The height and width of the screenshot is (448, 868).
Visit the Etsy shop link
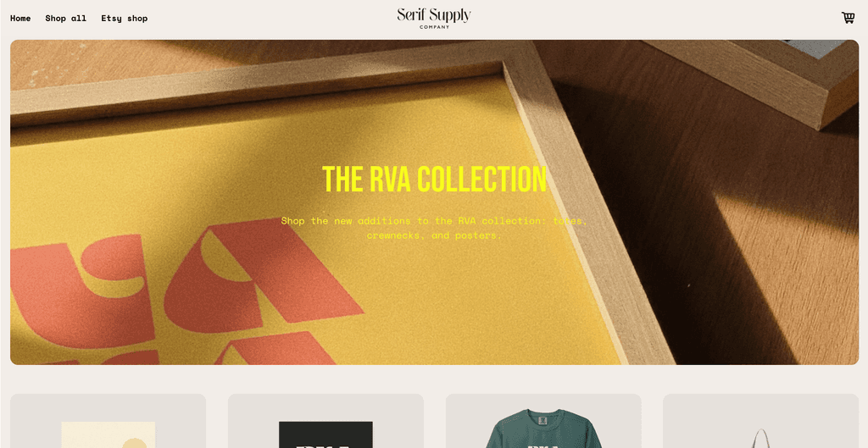tap(124, 19)
